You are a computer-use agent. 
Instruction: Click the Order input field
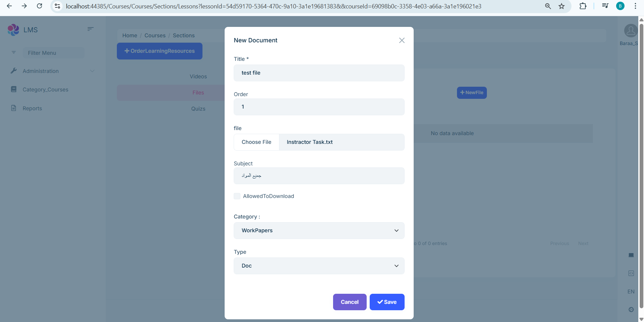[319, 107]
